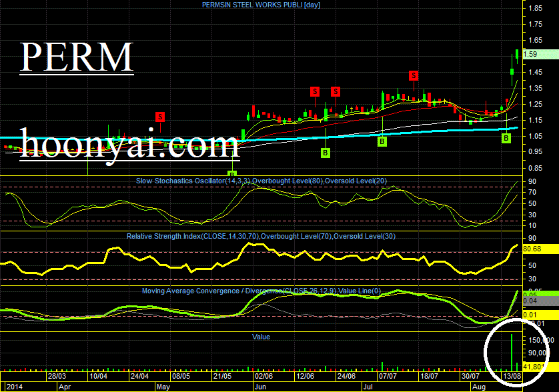
Task: Click the Jul month label
Action: pyautogui.click(x=368, y=387)
